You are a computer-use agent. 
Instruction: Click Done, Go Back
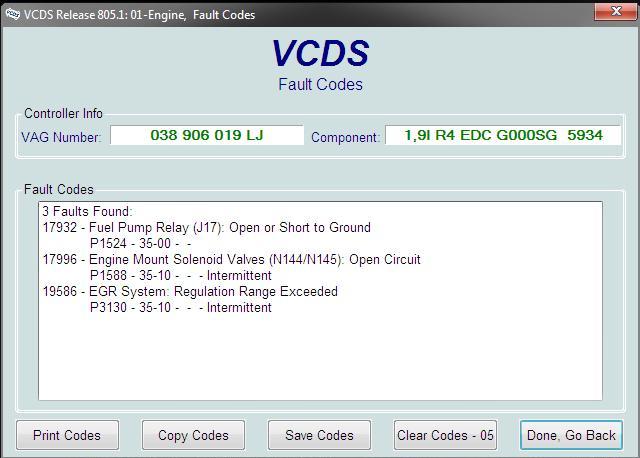pyautogui.click(x=571, y=435)
